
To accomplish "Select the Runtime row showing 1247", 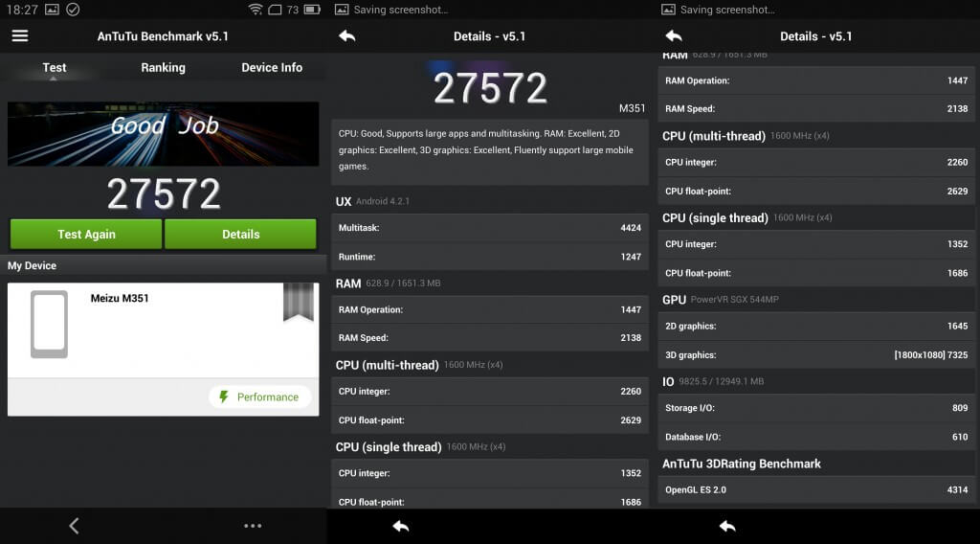I will point(490,257).
